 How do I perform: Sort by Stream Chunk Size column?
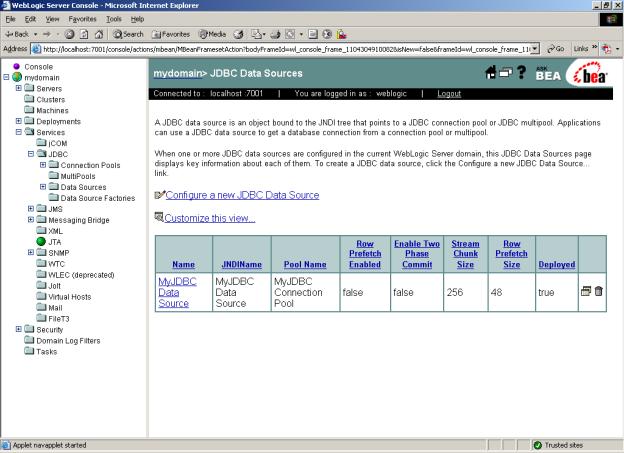pyautogui.click(x=465, y=254)
